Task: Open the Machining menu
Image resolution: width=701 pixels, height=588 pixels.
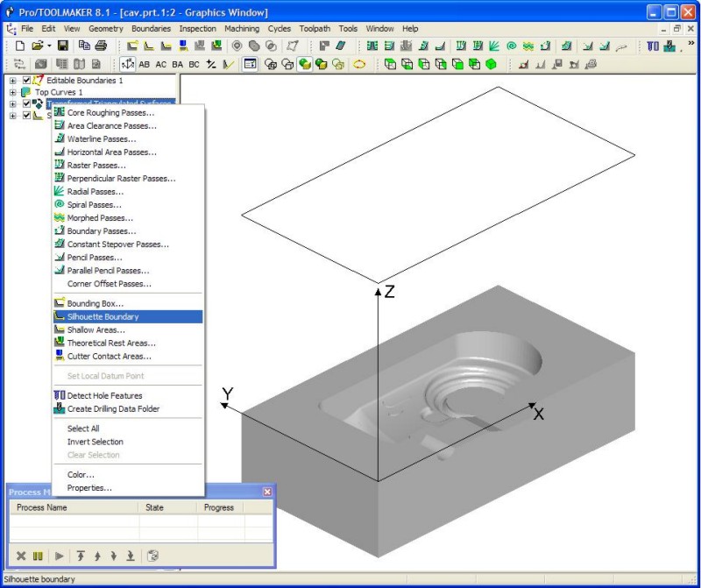Action: [242, 29]
